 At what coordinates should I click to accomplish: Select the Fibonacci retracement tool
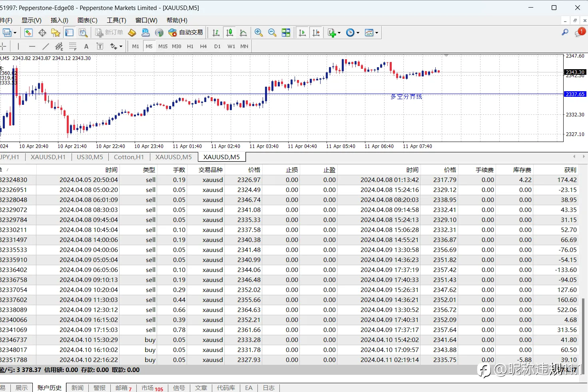coord(73,46)
